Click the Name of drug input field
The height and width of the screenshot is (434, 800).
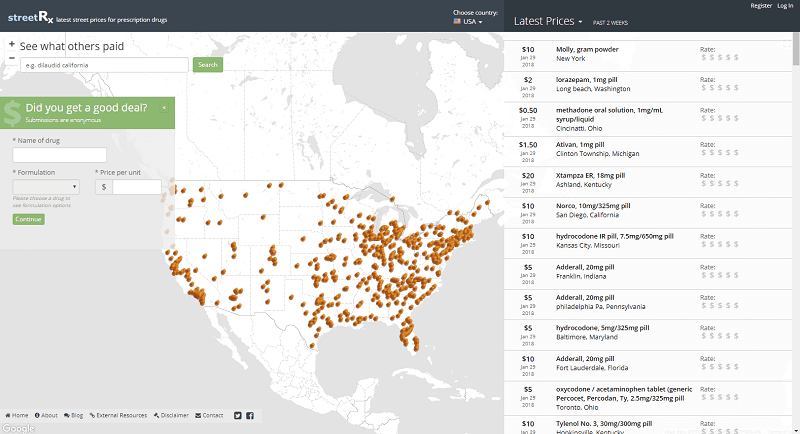click(60, 155)
